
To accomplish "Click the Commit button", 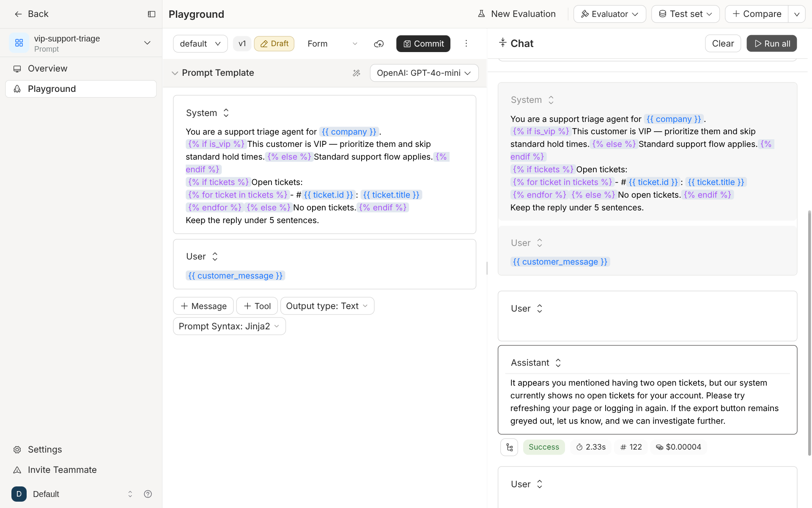I will pyautogui.click(x=423, y=44).
